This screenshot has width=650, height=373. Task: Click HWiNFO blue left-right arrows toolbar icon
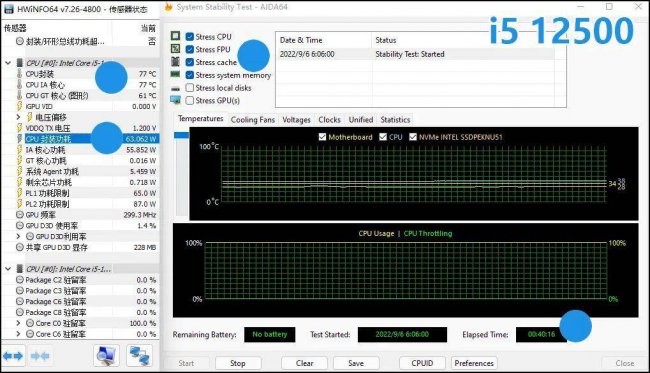click(x=13, y=356)
